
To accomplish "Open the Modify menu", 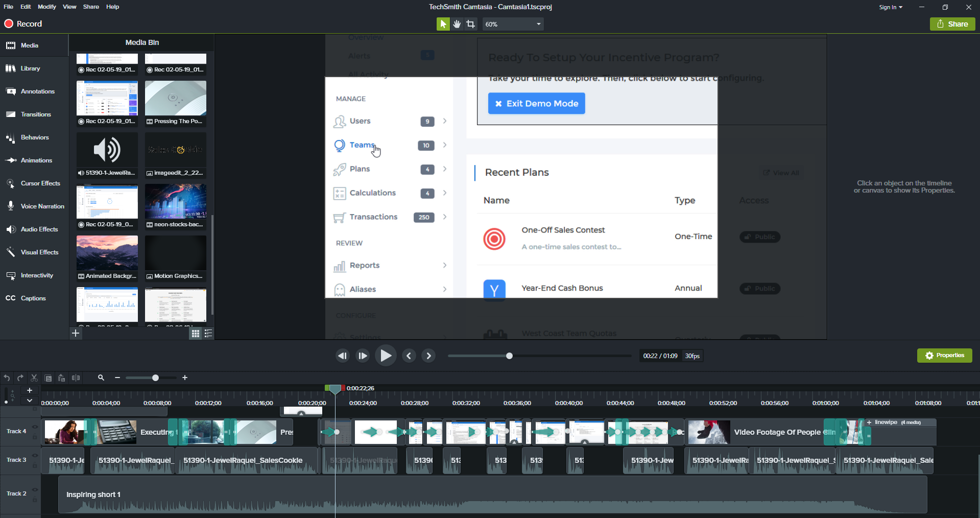I will point(46,7).
